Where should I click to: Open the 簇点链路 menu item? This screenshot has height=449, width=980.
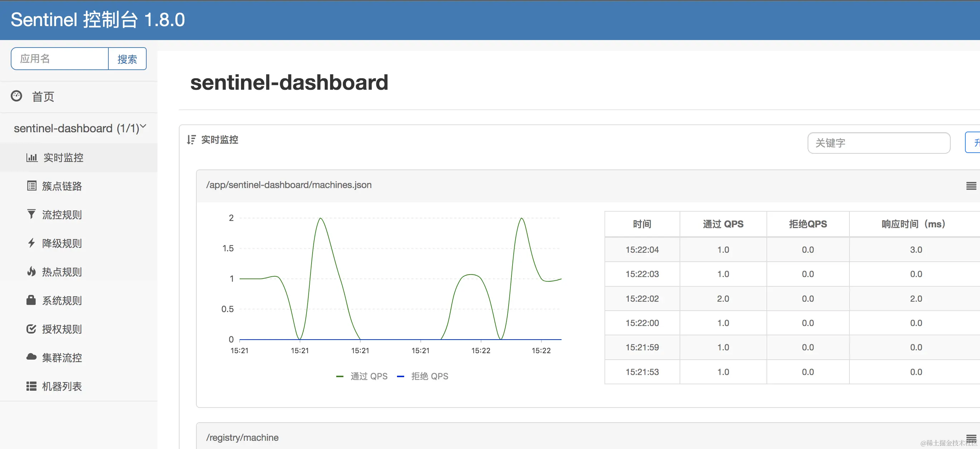62,186
